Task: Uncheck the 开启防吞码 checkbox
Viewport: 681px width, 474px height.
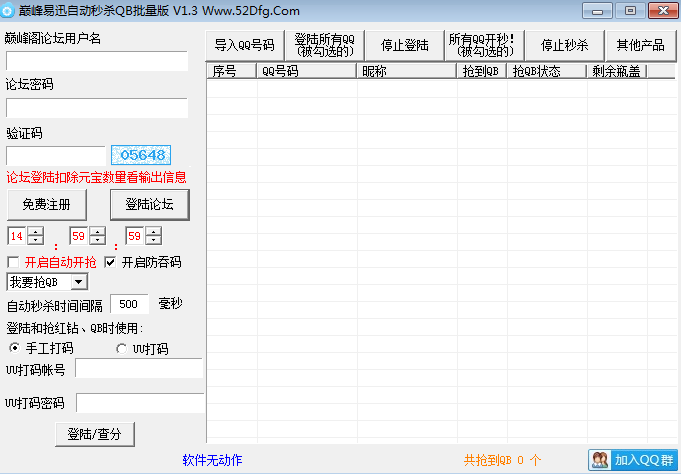Action: pyautogui.click(x=110, y=262)
